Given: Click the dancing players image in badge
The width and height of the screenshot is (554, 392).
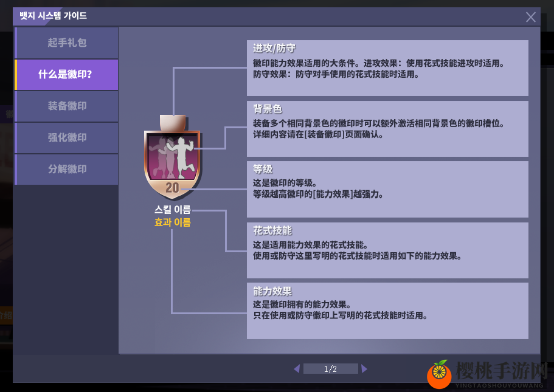Looking at the screenshot, I should click(172, 156).
